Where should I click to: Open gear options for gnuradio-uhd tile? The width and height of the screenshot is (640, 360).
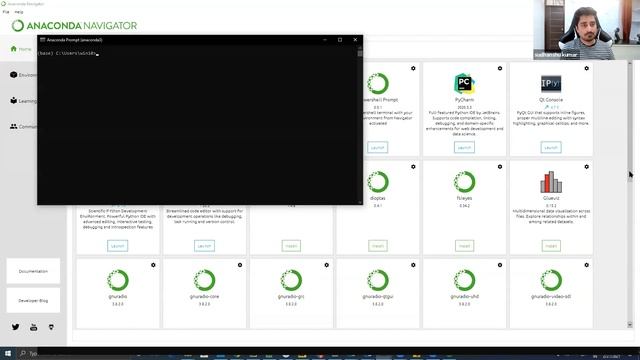pyautogui.click(x=500, y=265)
